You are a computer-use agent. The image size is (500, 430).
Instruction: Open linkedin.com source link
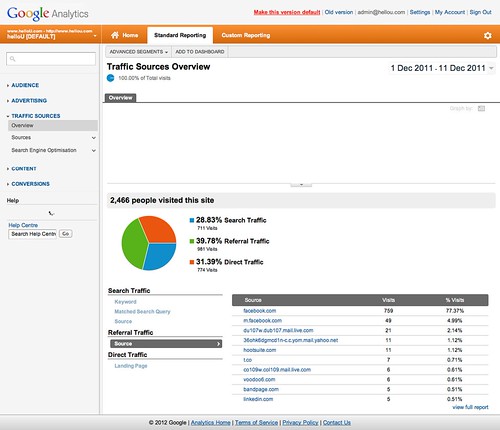[258, 399]
